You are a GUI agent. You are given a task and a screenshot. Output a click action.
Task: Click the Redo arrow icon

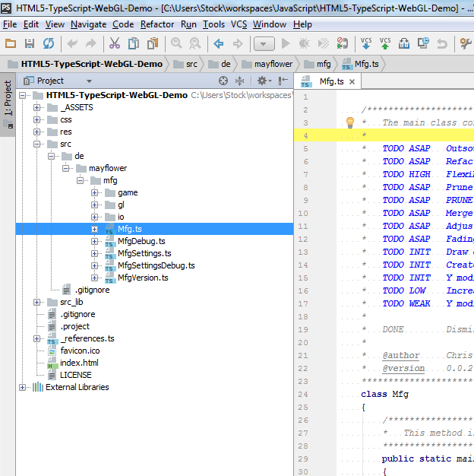(91, 43)
